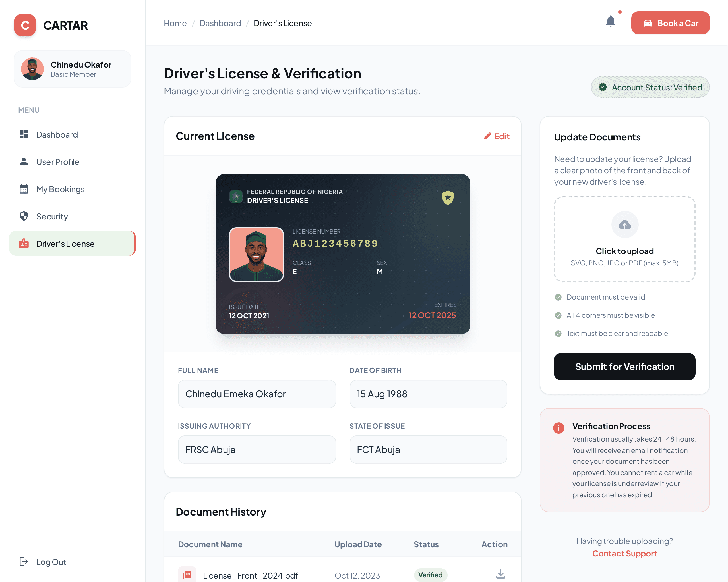The height and width of the screenshot is (582, 728).
Task: Click the shield star emblem on license
Action: (448, 198)
